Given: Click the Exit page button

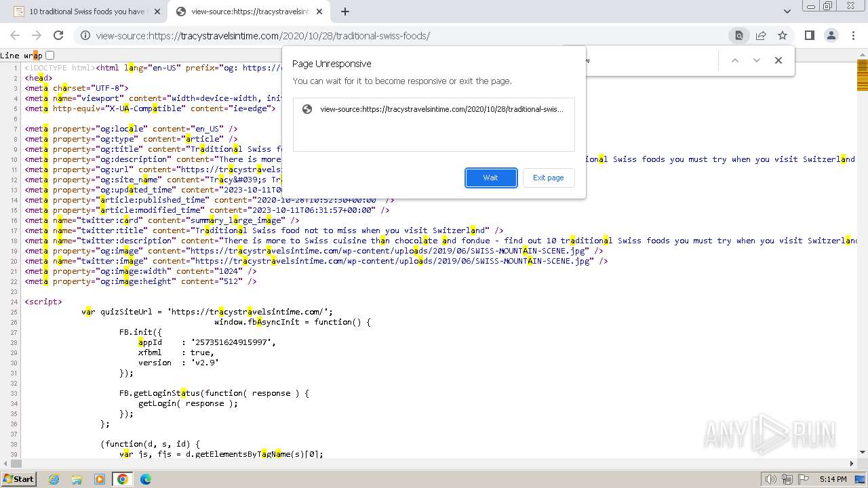Looking at the screenshot, I should 548,178.
